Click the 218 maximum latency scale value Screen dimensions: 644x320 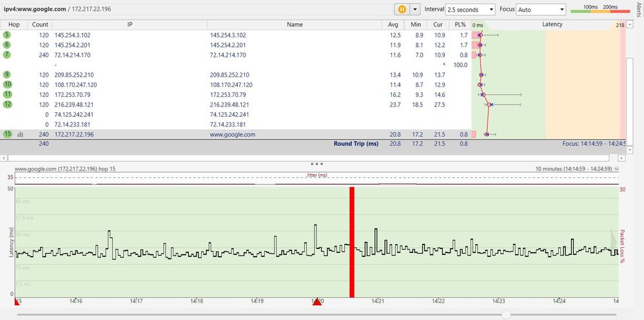[620, 25]
